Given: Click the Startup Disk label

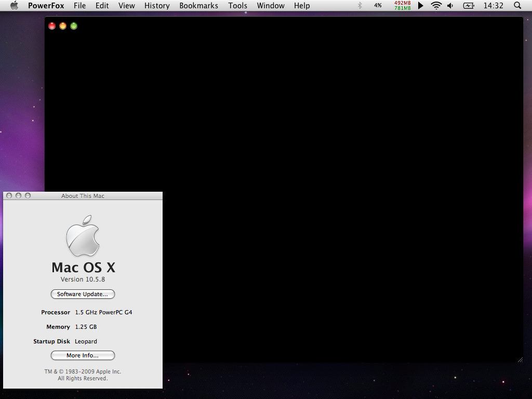Looking at the screenshot, I should (x=51, y=341).
